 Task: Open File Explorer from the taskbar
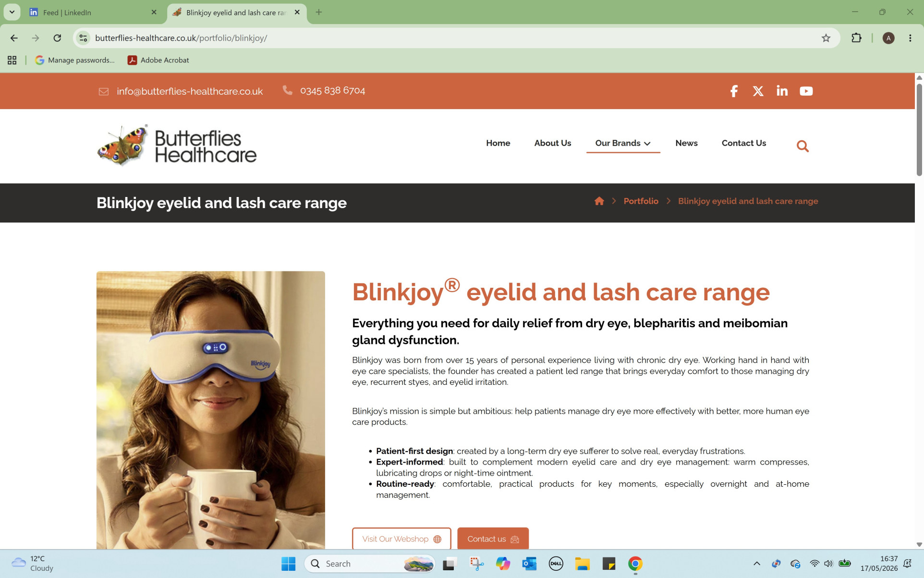[x=583, y=564]
